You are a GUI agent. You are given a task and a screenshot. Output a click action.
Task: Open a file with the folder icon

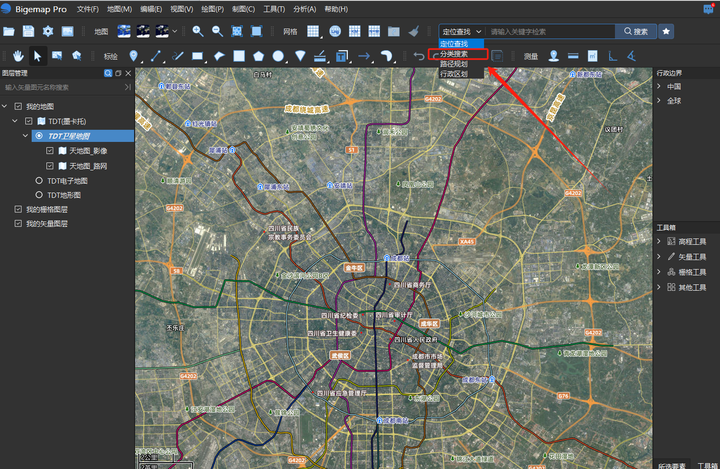(9, 31)
